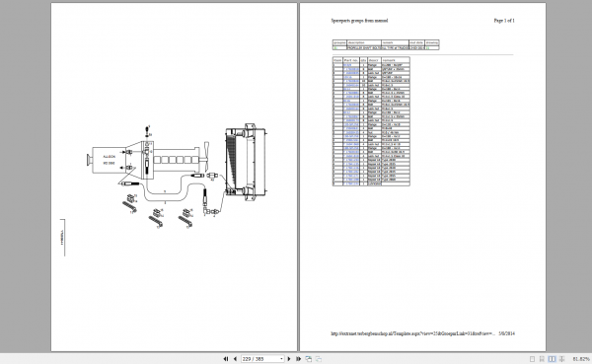This screenshot has width=592, height=364.
Task: Select two-page scrolling view
Action: [x=561, y=359]
